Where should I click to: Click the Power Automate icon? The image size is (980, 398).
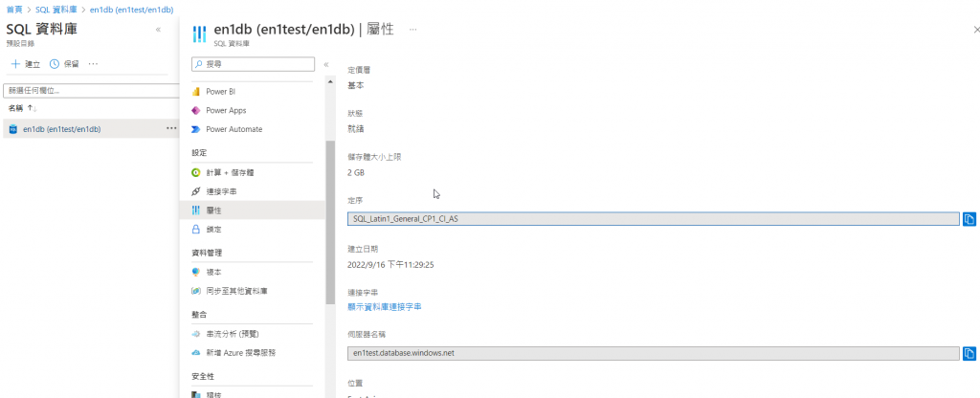tap(195, 129)
